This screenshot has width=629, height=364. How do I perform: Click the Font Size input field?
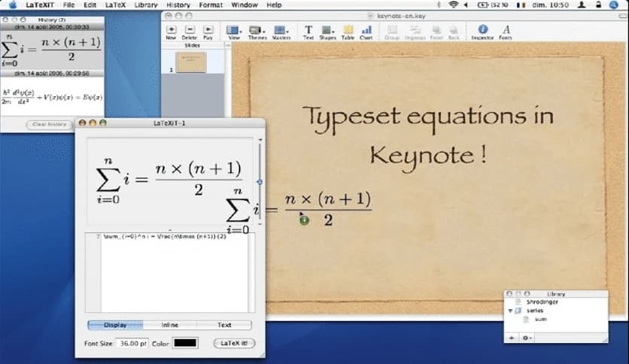pyautogui.click(x=134, y=343)
